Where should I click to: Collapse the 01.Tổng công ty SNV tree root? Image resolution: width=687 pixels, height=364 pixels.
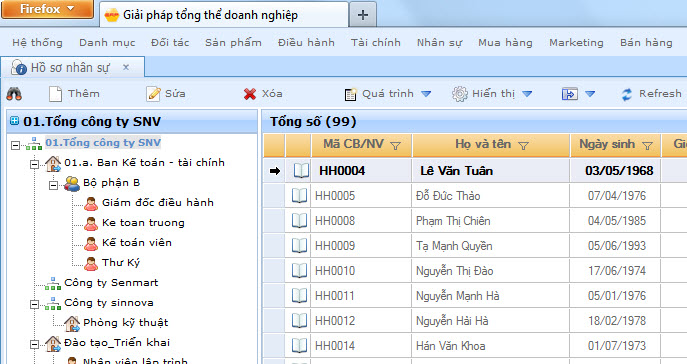coord(16,145)
